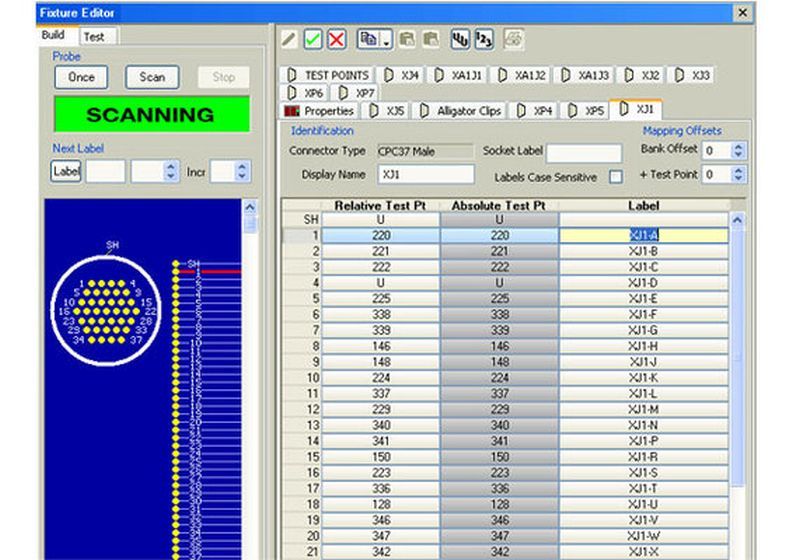The image size is (800, 560).
Task: Adjust the Bank Offset spinner arrows
Action: tap(738, 151)
